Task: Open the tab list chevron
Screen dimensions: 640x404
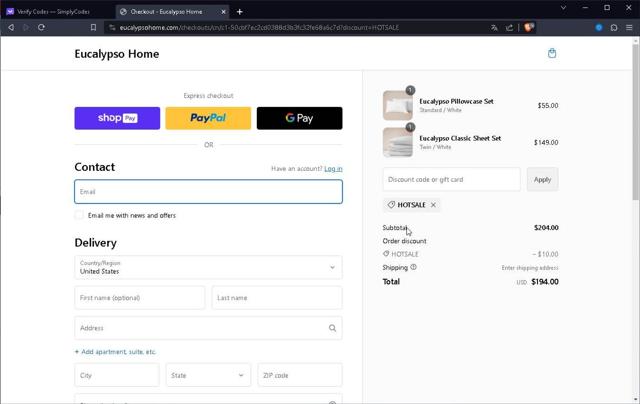Action: pyautogui.click(x=563, y=8)
